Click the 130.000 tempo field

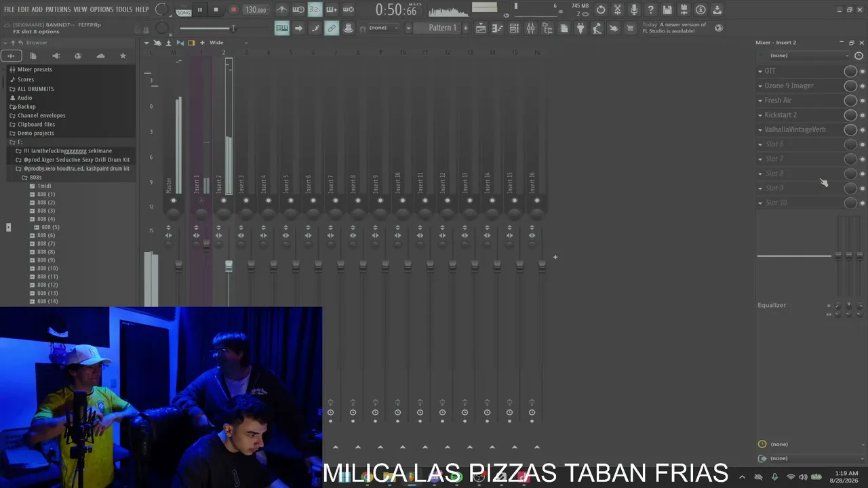click(x=256, y=9)
